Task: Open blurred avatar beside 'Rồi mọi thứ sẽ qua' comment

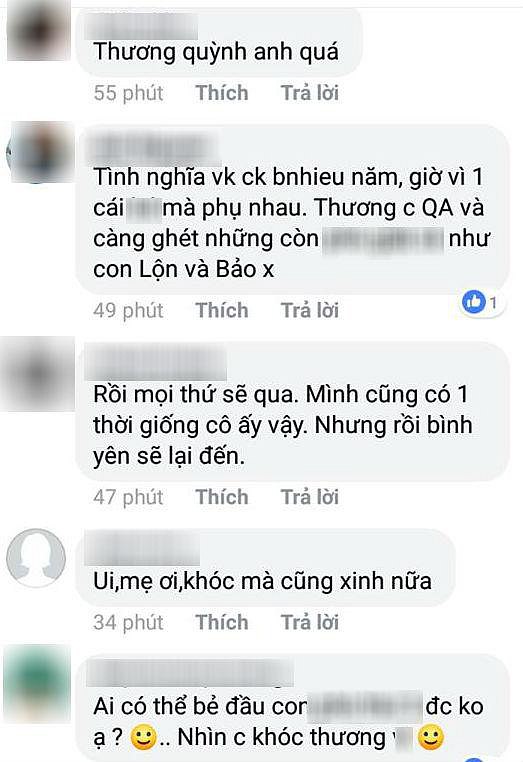Action: pyautogui.click(x=38, y=373)
